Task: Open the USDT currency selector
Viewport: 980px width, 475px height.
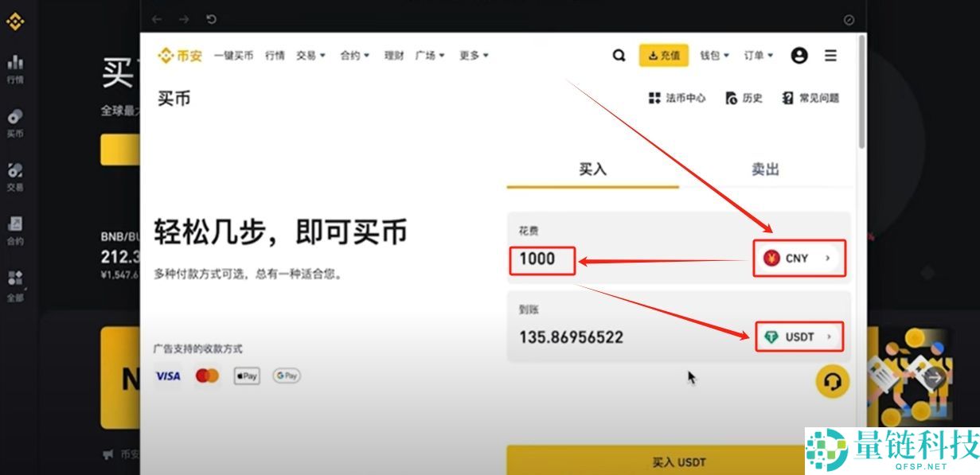Action: click(798, 336)
